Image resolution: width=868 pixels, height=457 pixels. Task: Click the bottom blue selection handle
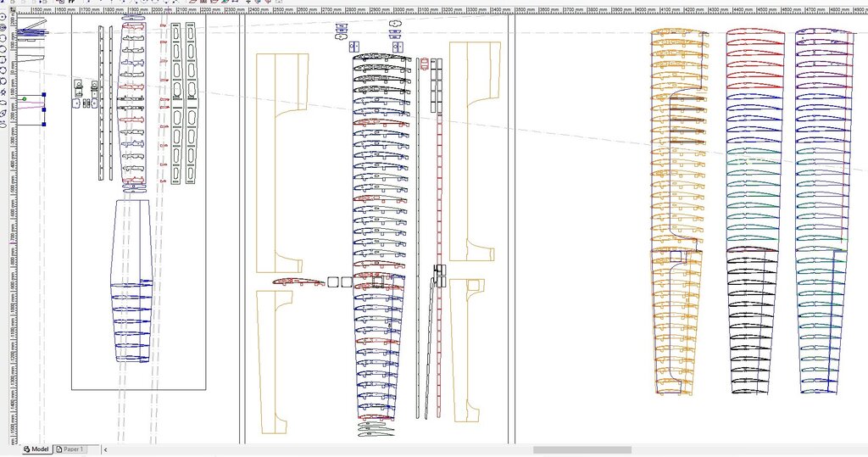(43, 124)
